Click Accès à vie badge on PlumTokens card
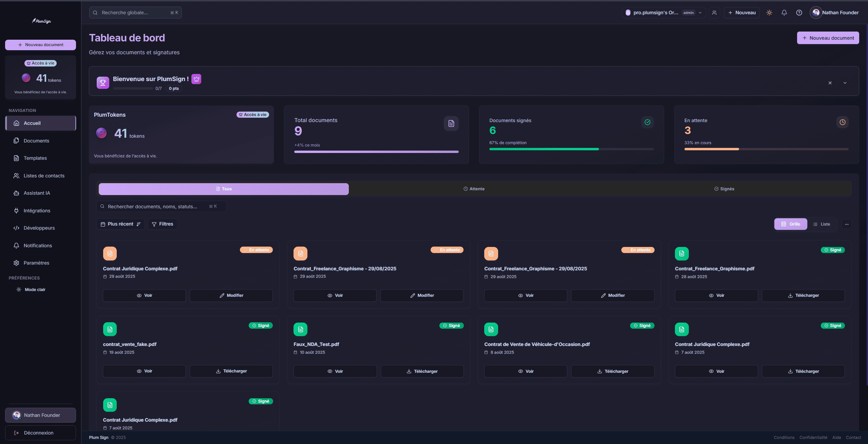This screenshot has width=868, height=444. [253, 115]
